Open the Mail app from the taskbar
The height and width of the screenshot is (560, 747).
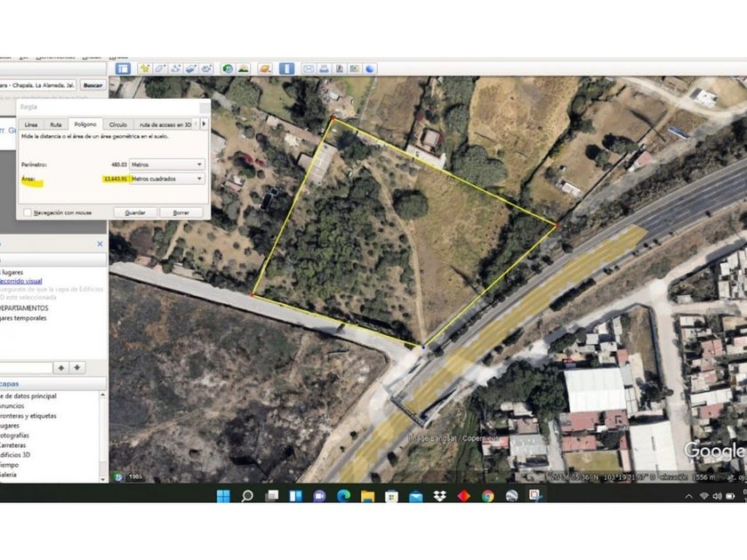point(415,496)
